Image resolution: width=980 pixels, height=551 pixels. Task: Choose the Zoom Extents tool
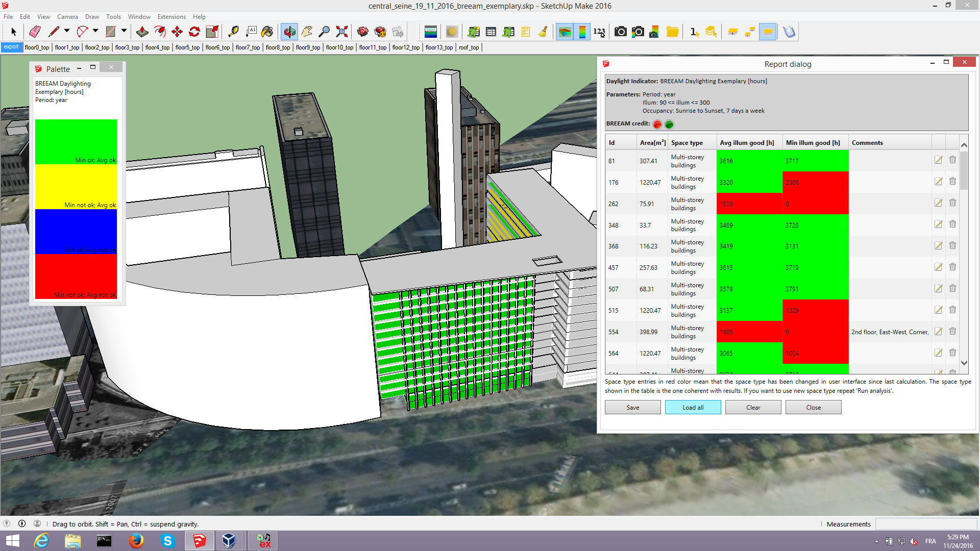click(342, 32)
